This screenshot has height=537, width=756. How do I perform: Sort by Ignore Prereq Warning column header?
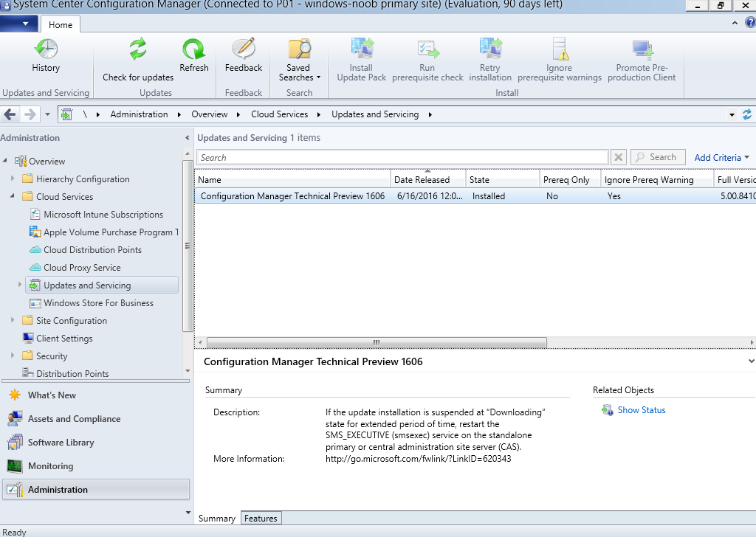point(657,179)
